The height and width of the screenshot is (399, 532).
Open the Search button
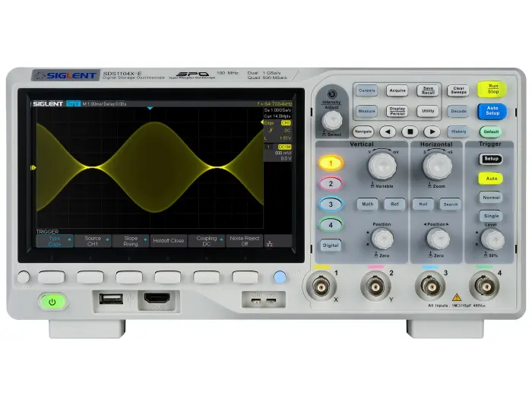(x=450, y=204)
